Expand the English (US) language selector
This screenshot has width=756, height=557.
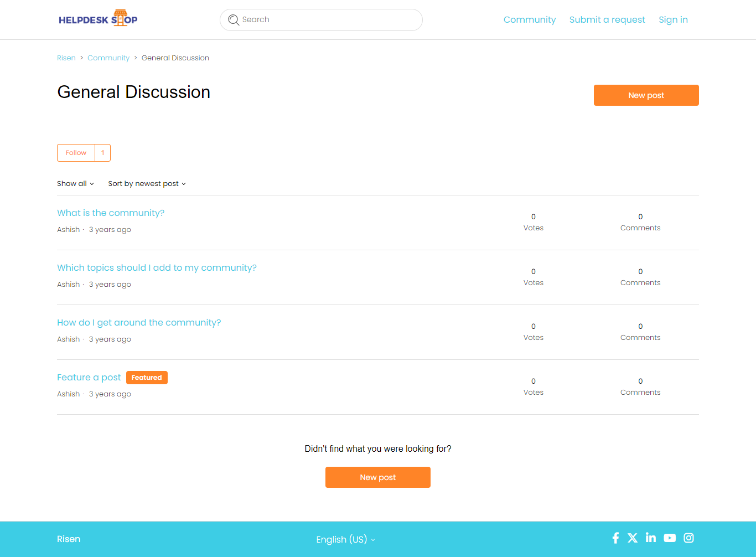[x=345, y=539]
